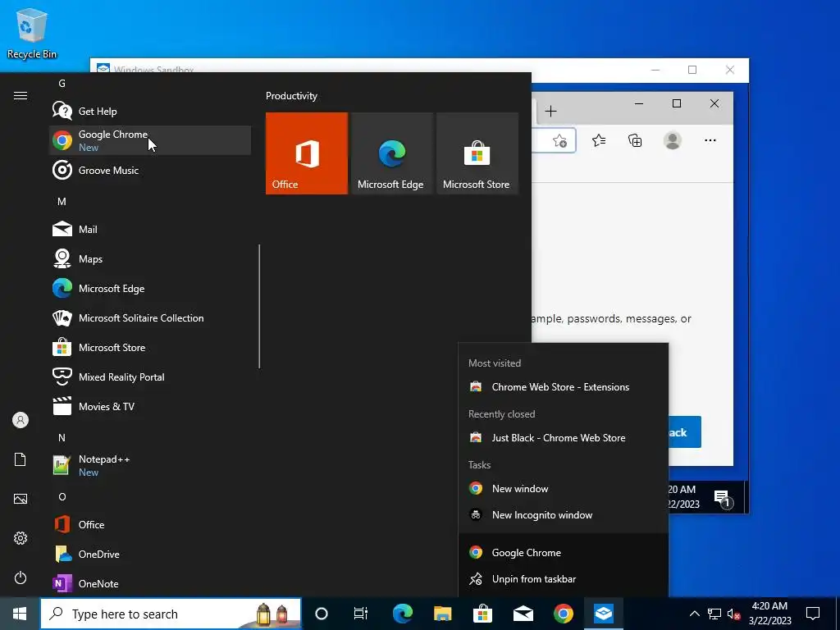Select the Productivity group title

(x=291, y=96)
